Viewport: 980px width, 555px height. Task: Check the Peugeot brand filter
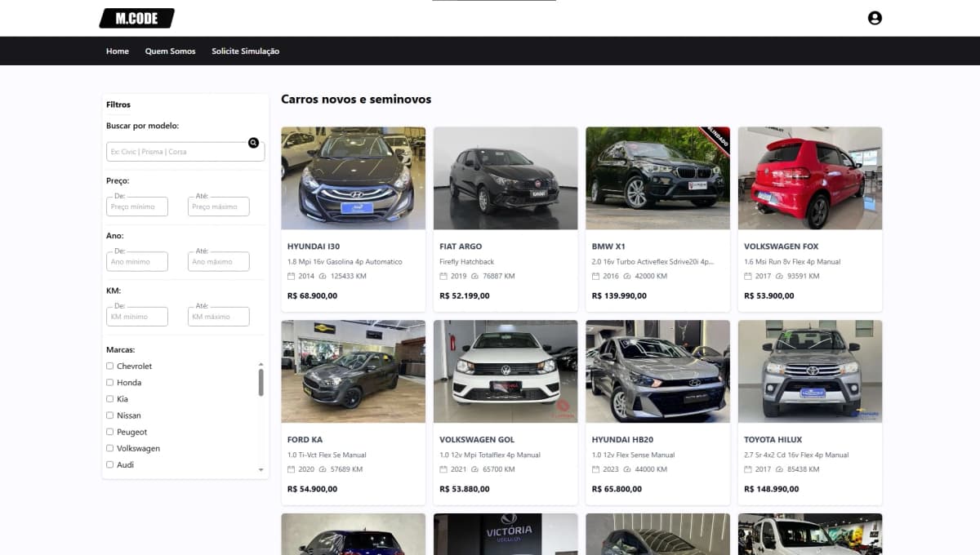pos(110,432)
